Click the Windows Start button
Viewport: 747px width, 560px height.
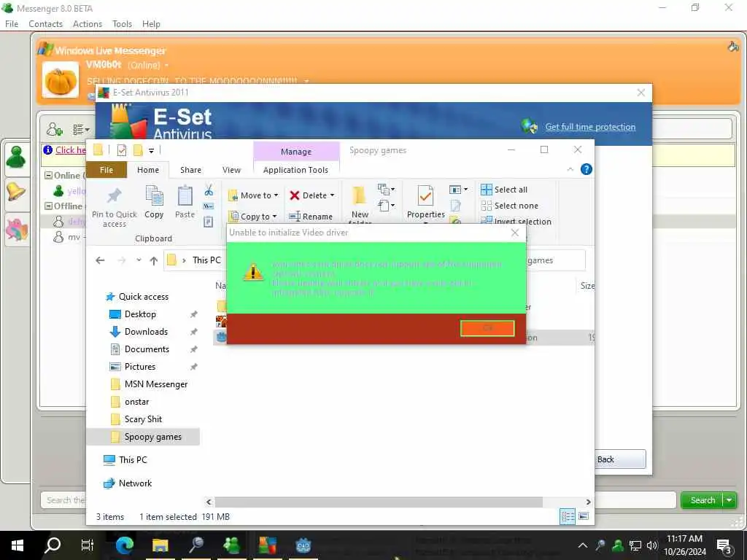pos(18,545)
